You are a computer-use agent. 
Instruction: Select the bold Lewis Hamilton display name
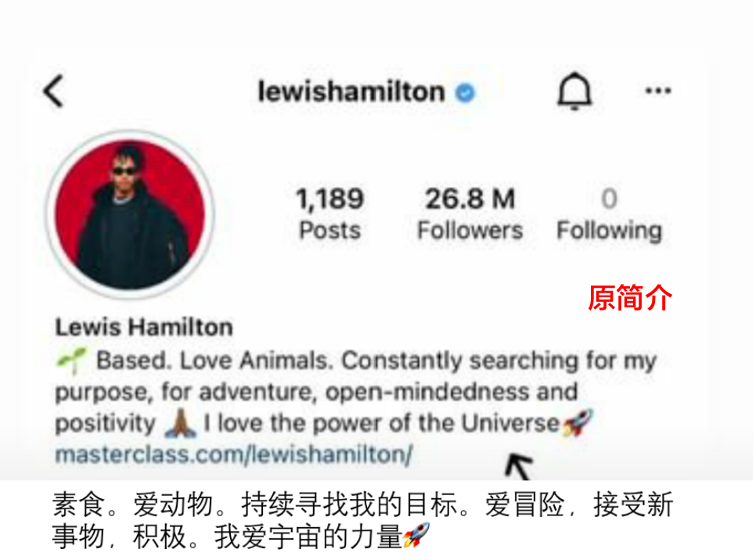pos(144,327)
